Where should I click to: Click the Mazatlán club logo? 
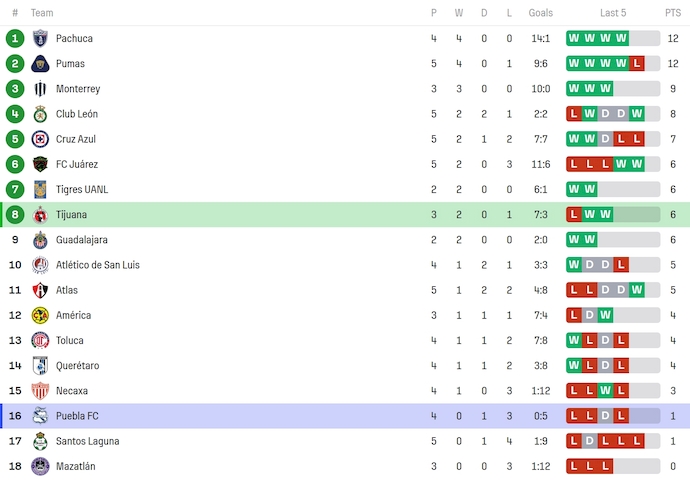40,466
